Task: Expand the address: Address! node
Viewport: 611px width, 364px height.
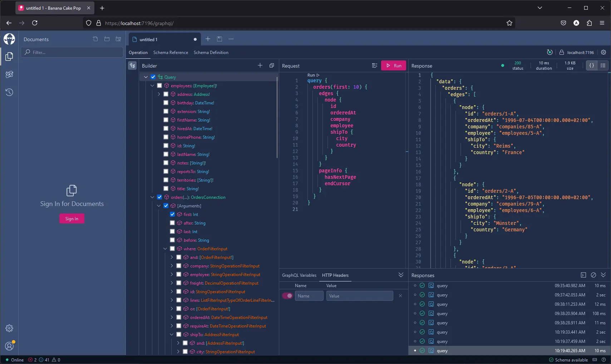Action: [159, 94]
